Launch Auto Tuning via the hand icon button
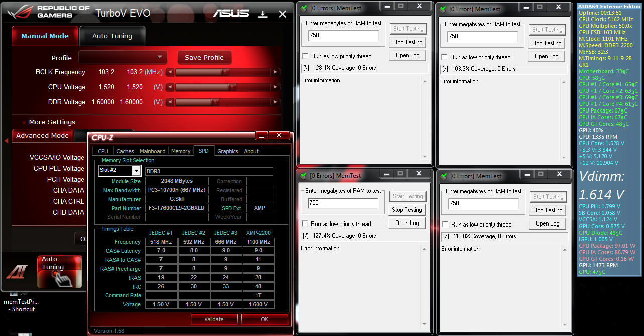Image resolution: width=644 pixels, height=336 pixels. click(60, 272)
